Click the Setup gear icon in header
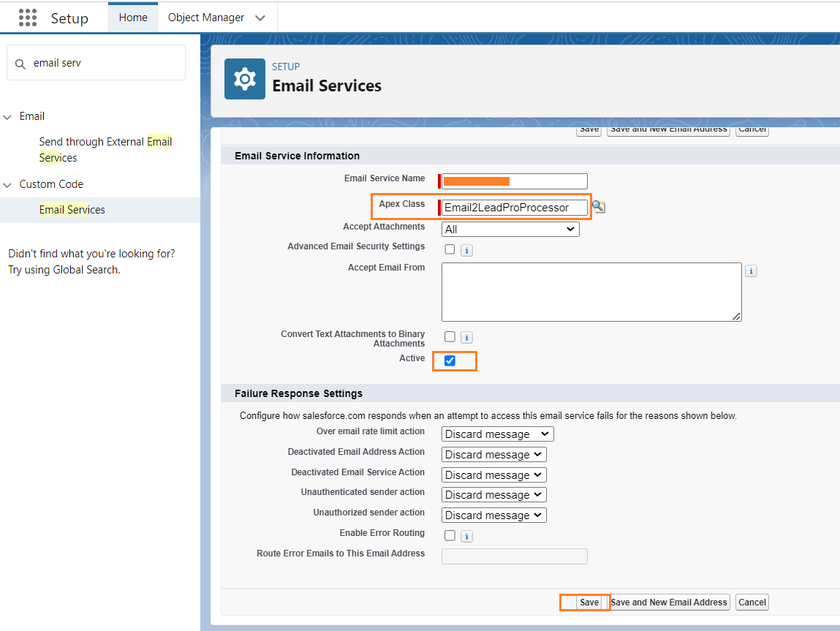This screenshot has height=631, width=840. (x=245, y=79)
